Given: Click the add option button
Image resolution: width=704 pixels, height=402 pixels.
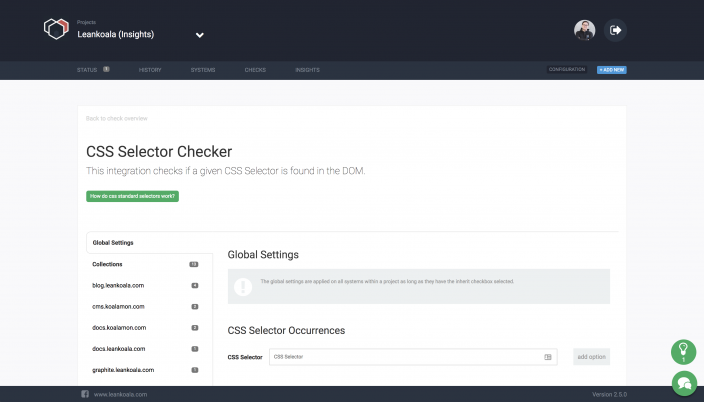Looking at the screenshot, I should tap(591, 357).
